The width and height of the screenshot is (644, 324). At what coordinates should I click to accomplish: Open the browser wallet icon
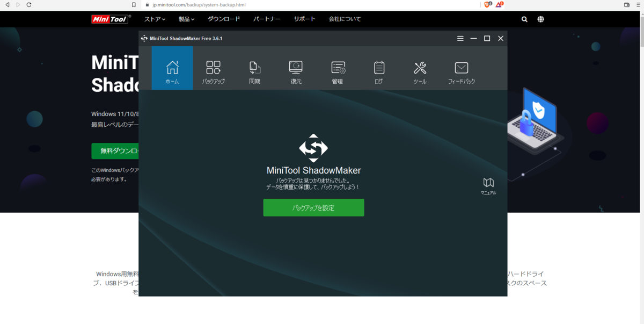[x=627, y=4]
